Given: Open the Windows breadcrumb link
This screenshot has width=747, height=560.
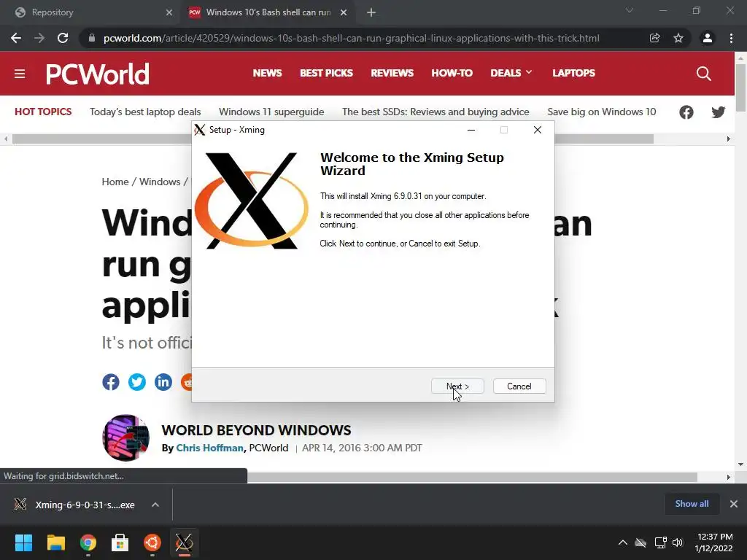Looking at the screenshot, I should coord(160,182).
